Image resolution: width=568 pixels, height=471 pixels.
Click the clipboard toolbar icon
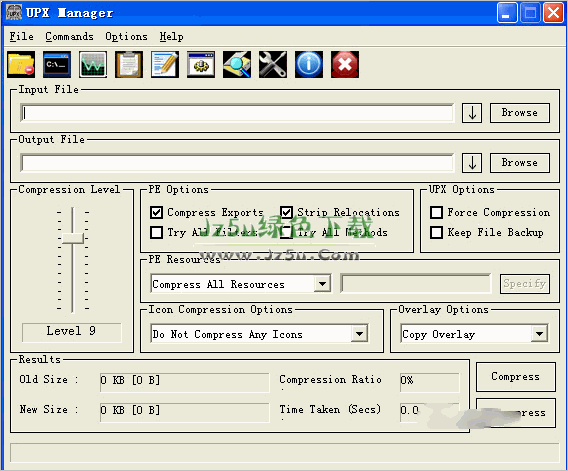click(x=129, y=64)
